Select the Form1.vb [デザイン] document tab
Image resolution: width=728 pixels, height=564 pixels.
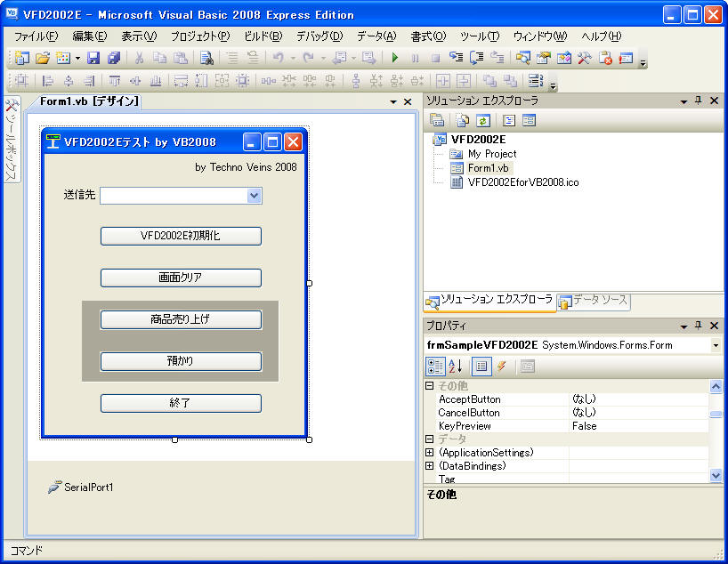89,101
